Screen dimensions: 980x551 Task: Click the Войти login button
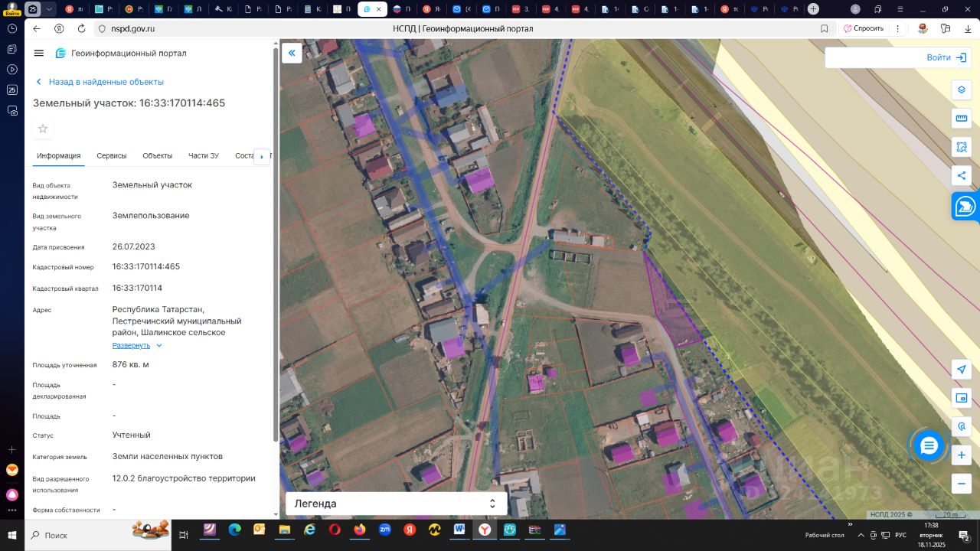[948, 57]
